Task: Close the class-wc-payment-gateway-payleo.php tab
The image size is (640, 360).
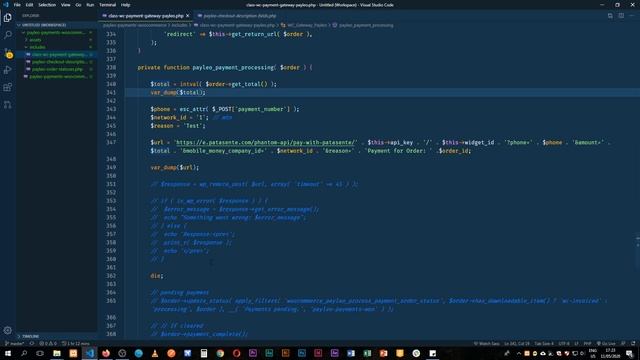Action: click(x=188, y=16)
